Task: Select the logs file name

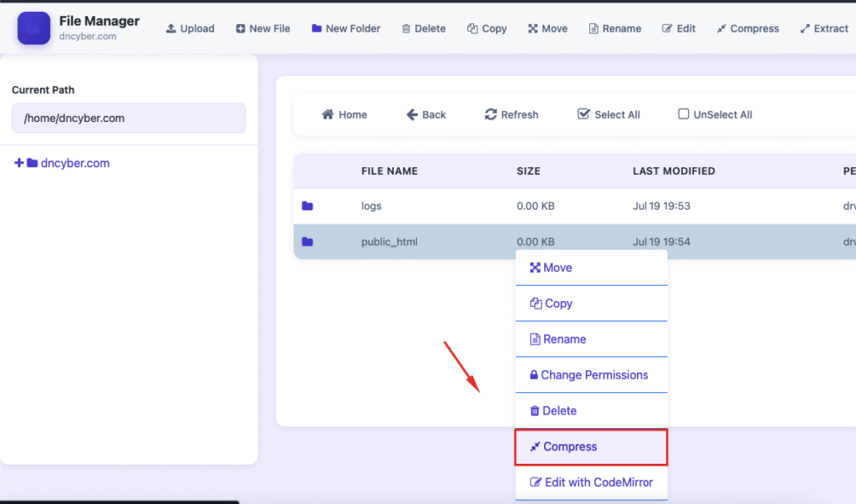Action: 371,206
